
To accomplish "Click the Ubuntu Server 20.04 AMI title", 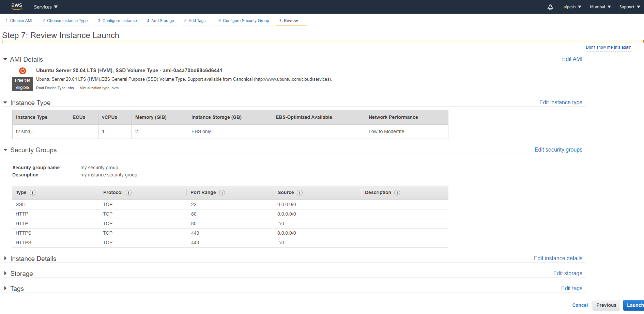I will [129, 70].
